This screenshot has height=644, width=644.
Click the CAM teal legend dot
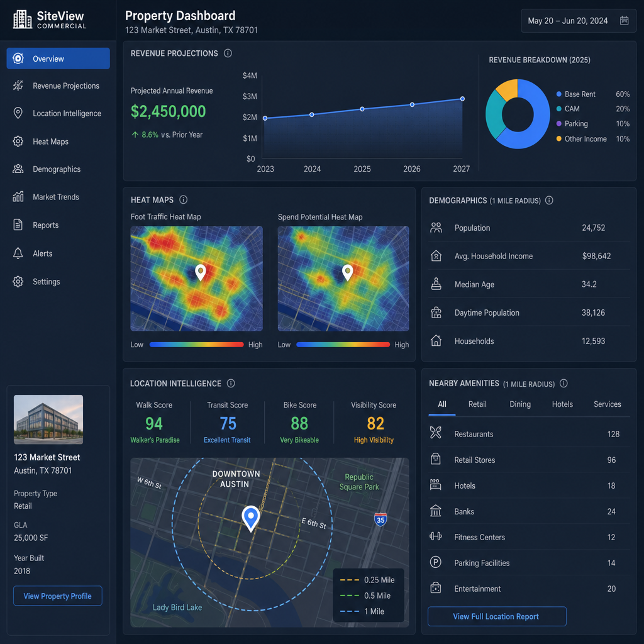point(559,109)
